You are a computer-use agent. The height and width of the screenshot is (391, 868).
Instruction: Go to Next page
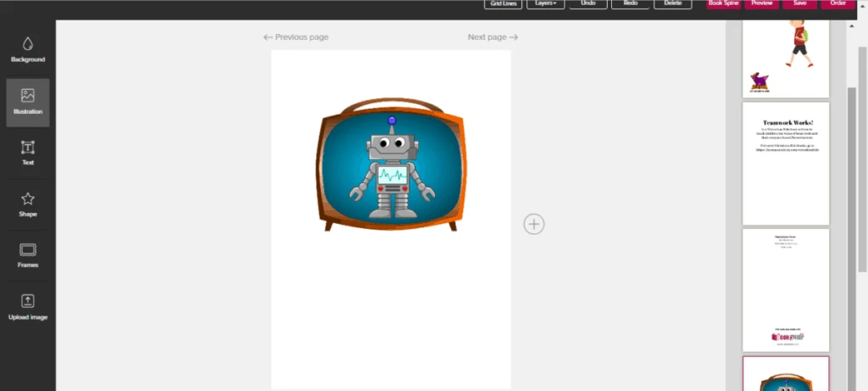coord(492,37)
